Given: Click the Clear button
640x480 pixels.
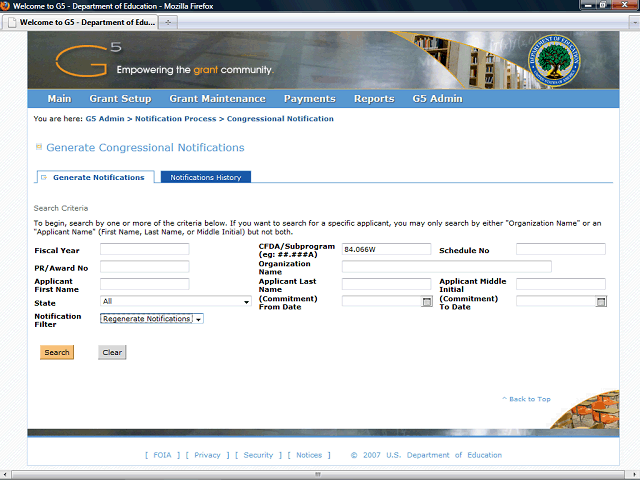Looking at the screenshot, I should (112, 352).
